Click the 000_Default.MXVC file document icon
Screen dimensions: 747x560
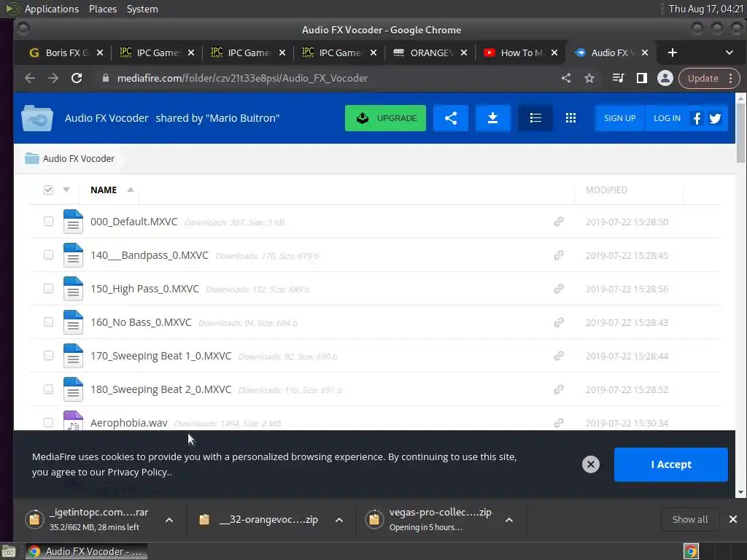pos(73,222)
